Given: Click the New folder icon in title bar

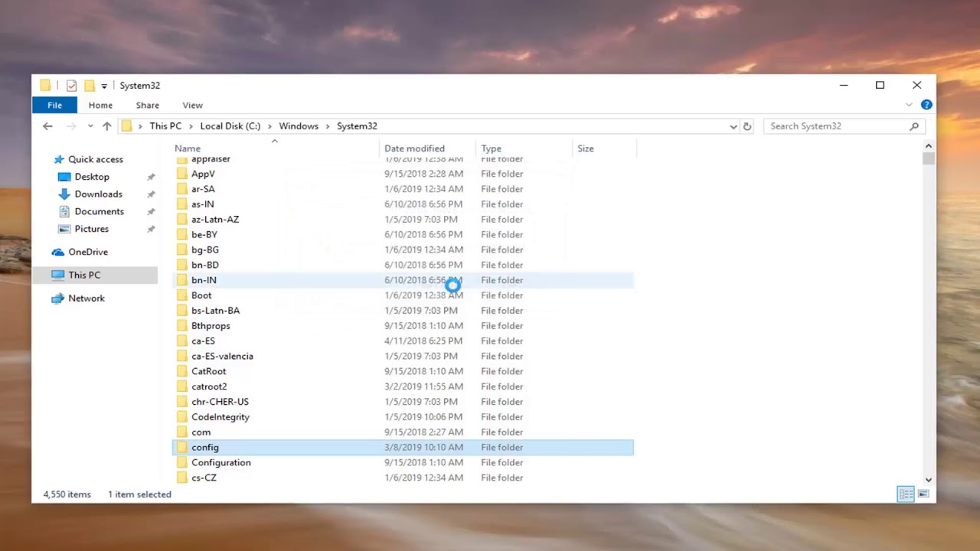Looking at the screenshot, I should (90, 86).
